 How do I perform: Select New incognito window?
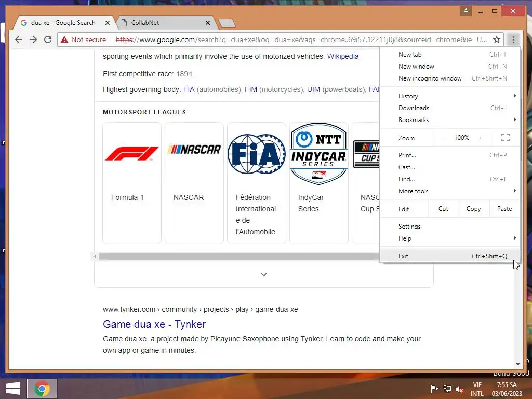[x=450, y=78]
